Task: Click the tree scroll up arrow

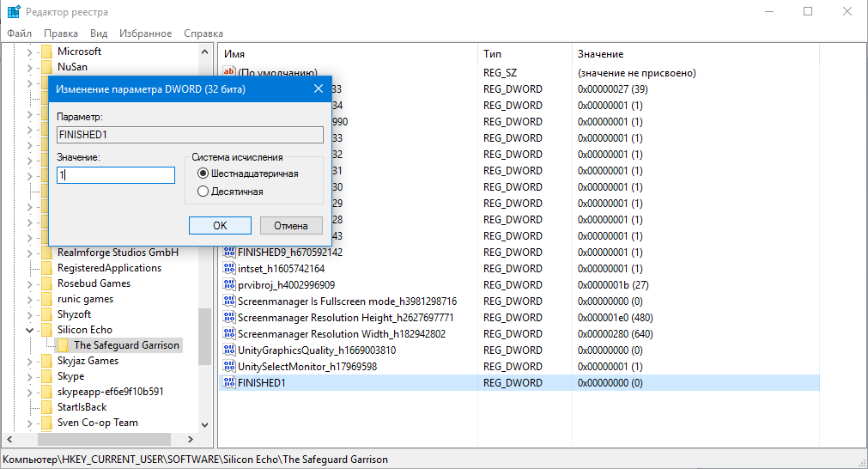Action: click(204, 52)
